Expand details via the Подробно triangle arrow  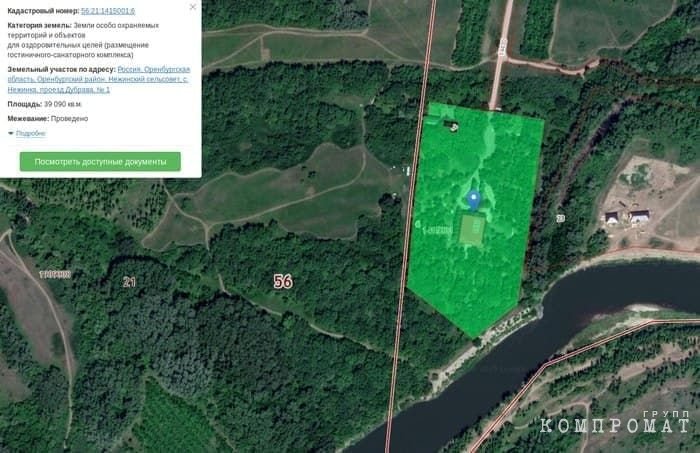point(11,133)
